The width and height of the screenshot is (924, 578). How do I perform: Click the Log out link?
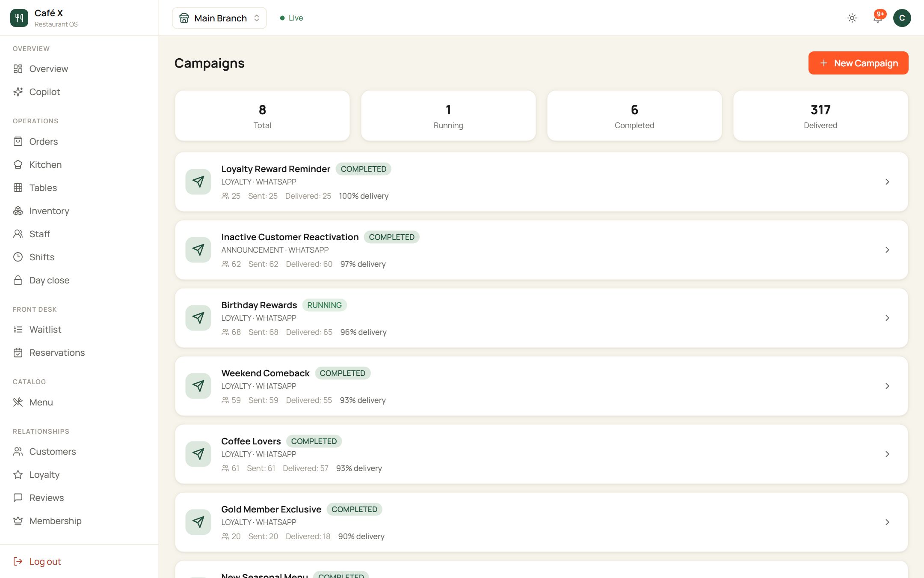tap(37, 562)
